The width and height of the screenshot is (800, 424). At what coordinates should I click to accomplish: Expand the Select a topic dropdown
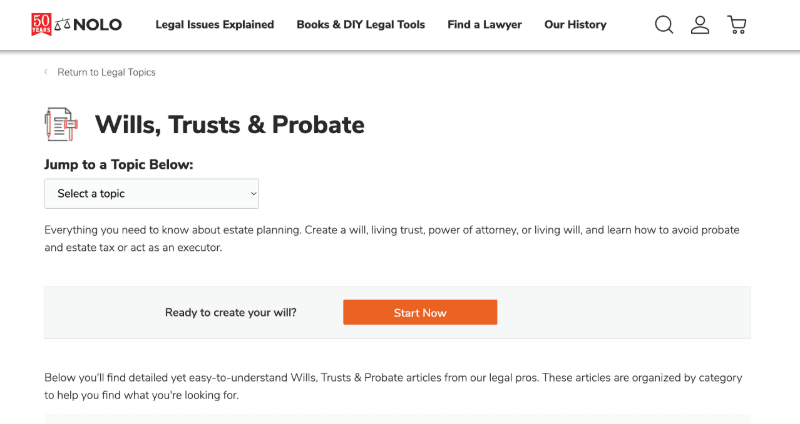150,194
